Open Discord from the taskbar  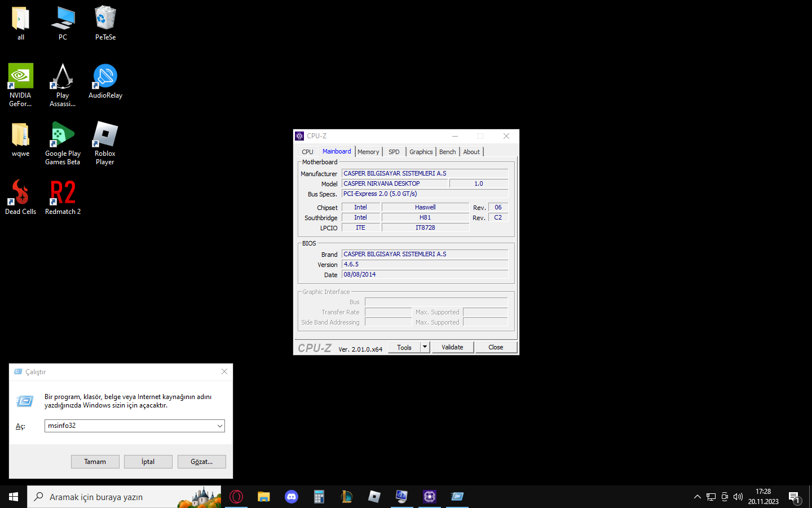pyautogui.click(x=292, y=497)
